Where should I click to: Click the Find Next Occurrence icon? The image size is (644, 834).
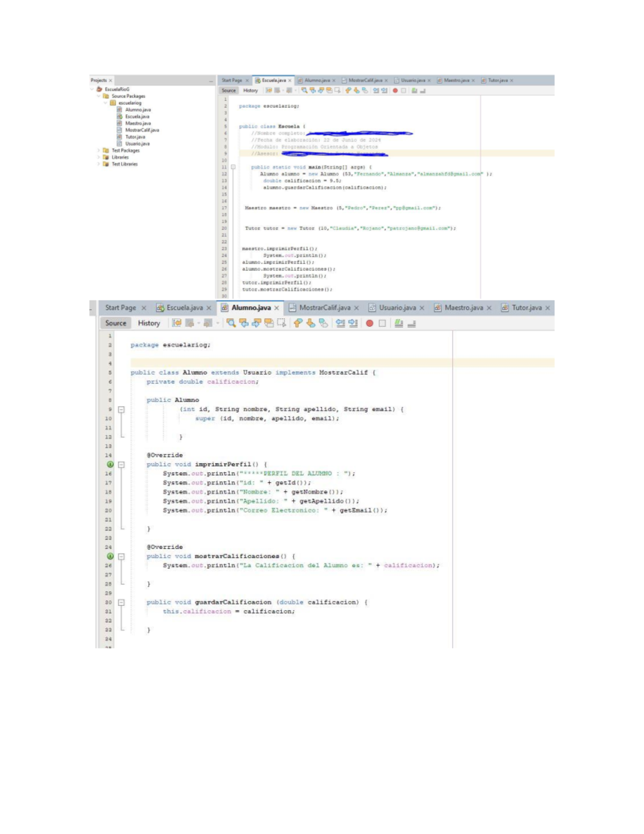coord(258,323)
